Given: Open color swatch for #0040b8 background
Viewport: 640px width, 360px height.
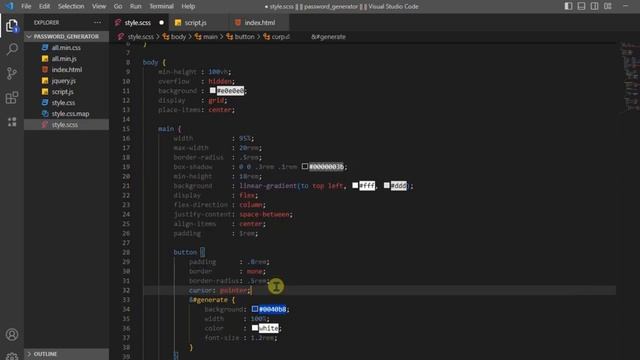Looking at the screenshot, I should pos(255,309).
